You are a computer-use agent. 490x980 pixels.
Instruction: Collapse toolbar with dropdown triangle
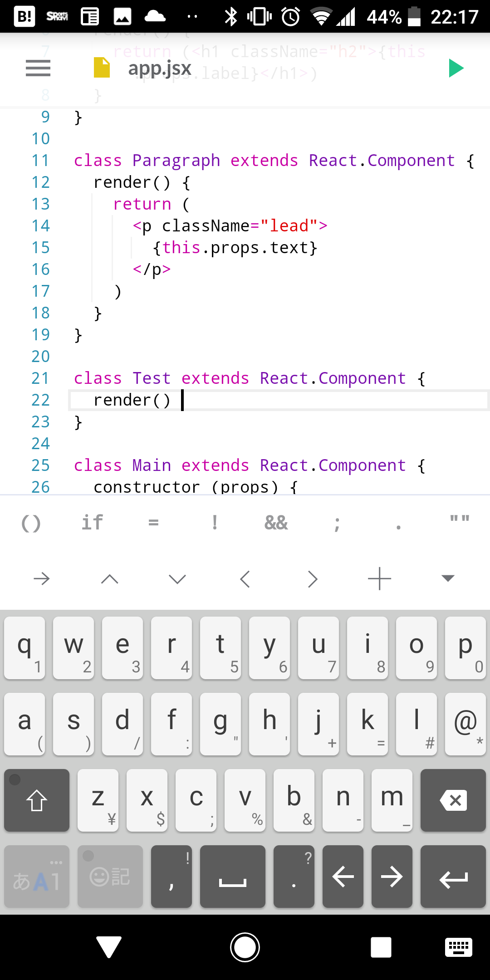point(447,578)
